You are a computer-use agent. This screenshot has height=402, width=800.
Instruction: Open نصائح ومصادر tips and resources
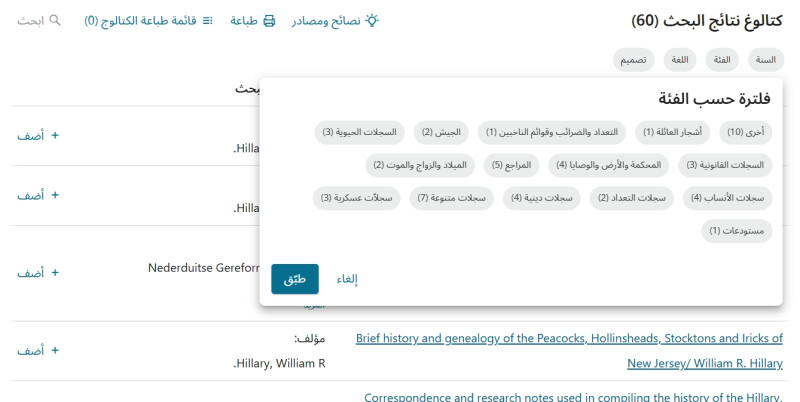335,20
